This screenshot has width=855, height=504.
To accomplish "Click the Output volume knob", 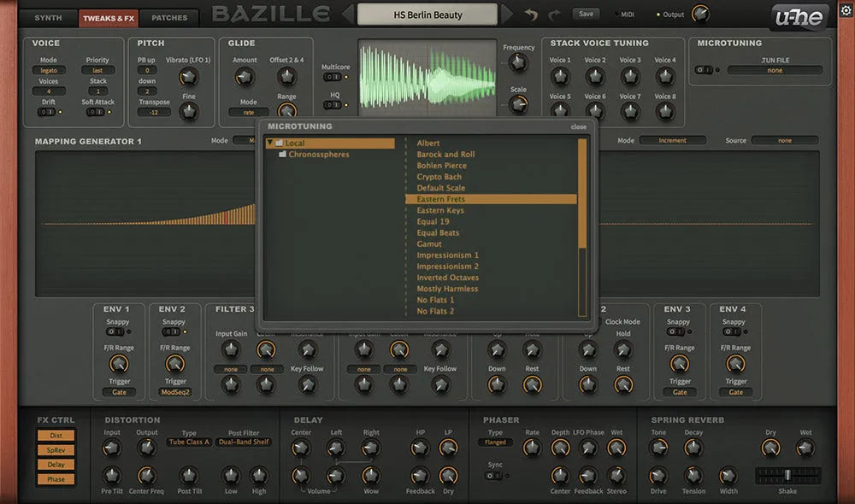I will 700,14.
